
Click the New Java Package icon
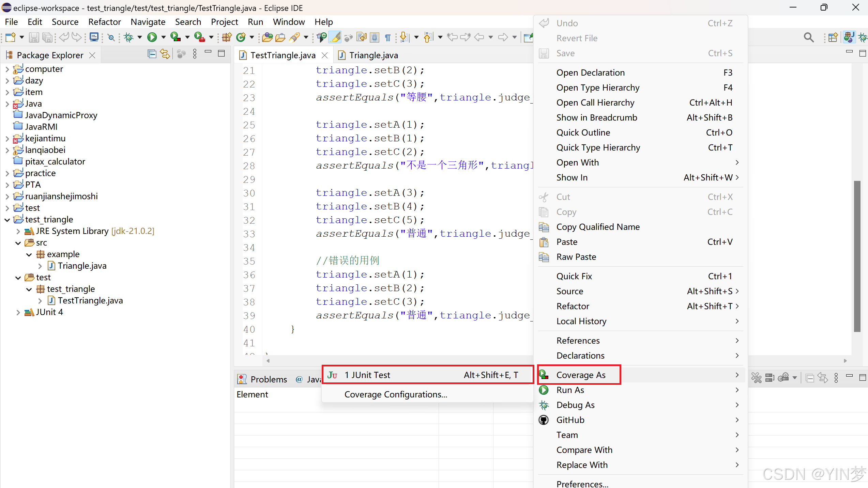point(227,37)
